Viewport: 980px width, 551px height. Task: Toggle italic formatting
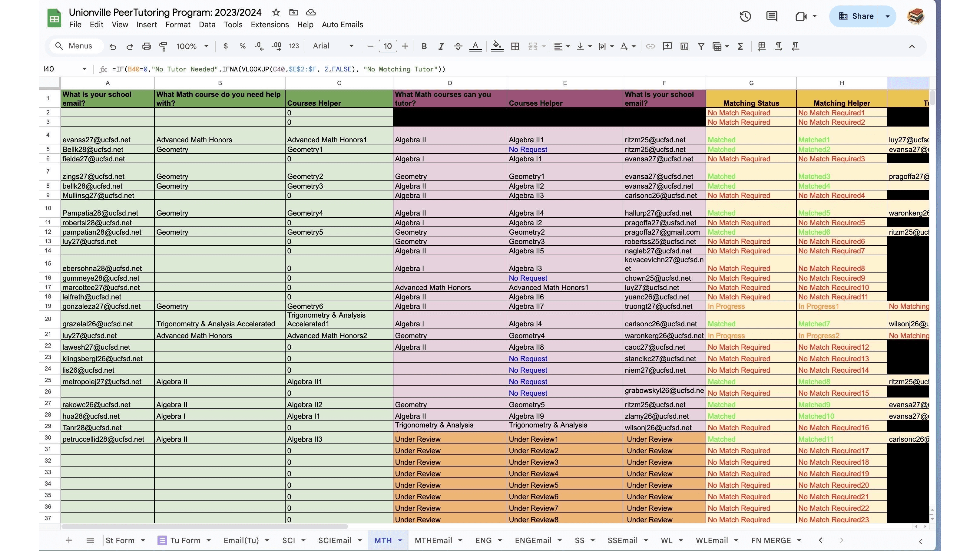click(x=441, y=46)
